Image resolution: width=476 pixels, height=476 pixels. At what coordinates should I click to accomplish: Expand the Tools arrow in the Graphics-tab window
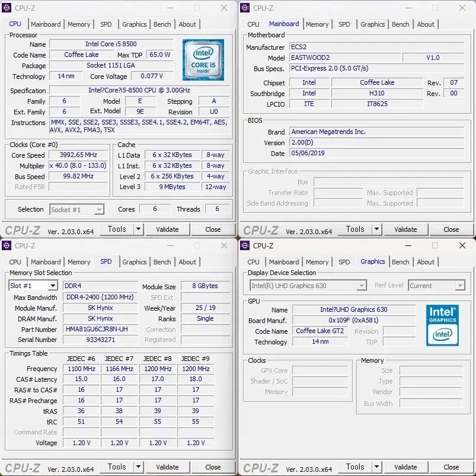pyautogui.click(x=377, y=467)
